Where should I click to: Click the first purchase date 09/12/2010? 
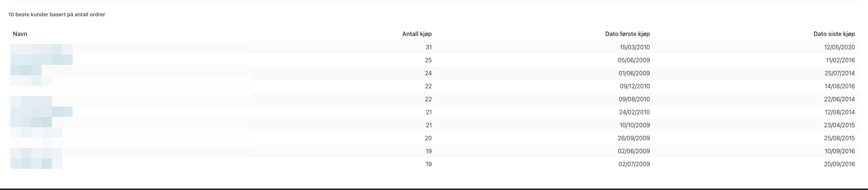[x=635, y=86]
